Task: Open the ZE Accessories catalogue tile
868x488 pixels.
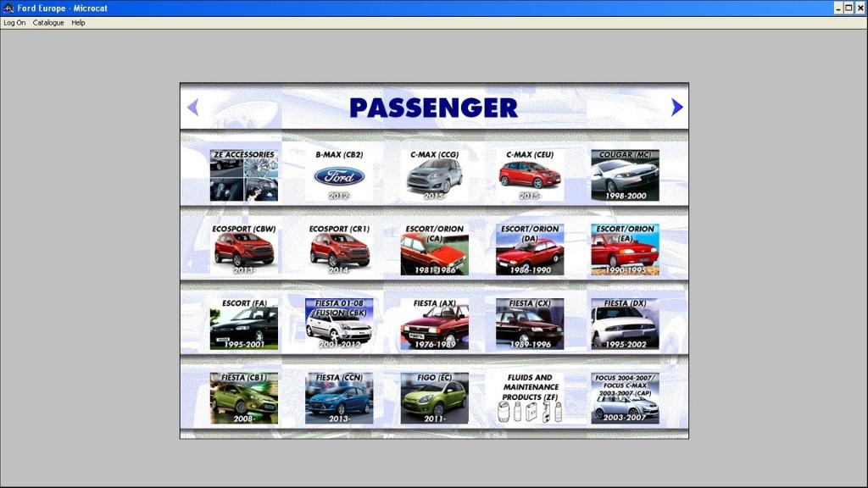Action: [x=243, y=175]
